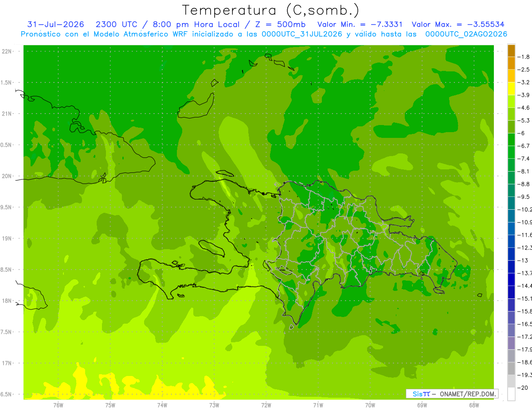The height and width of the screenshot is (411, 532).
Task: Click the '20N' latitude label
Action: coord(8,176)
